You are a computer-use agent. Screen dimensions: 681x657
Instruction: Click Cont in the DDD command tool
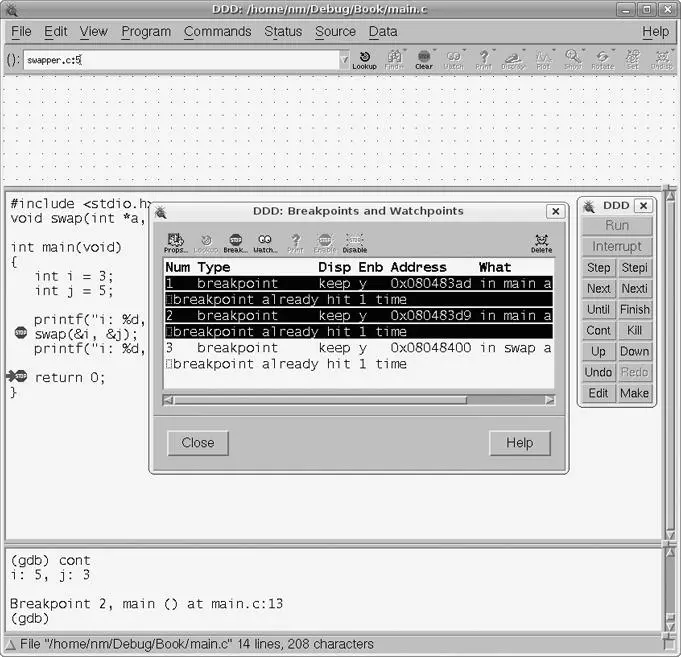pos(598,331)
